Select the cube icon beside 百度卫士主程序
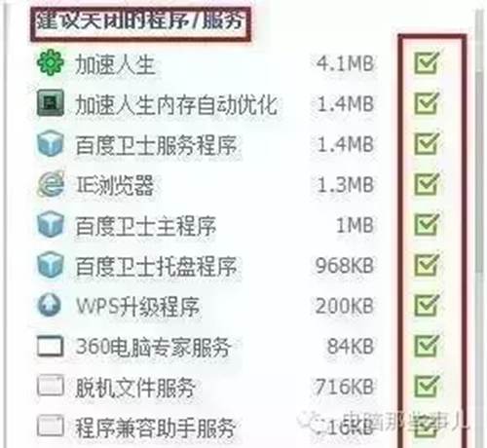This screenshot has height=448, width=487. pyautogui.click(x=50, y=224)
